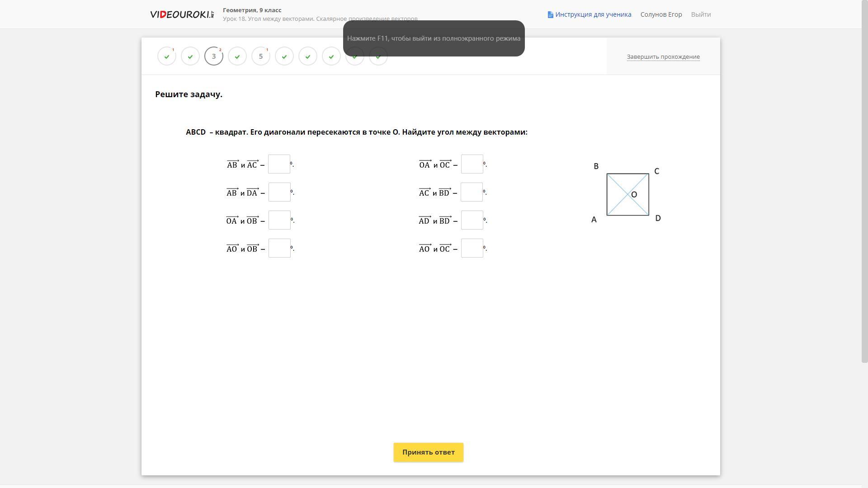Focus angle field for AB and DA
Image resolution: width=868 pixels, height=488 pixels.
click(x=279, y=192)
